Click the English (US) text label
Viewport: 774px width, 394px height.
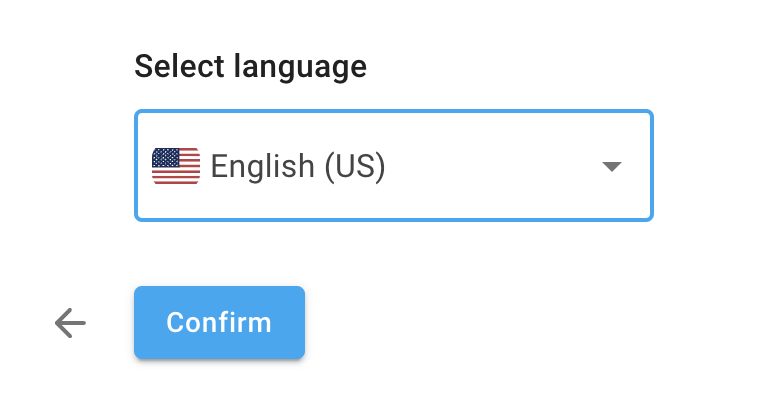click(x=298, y=166)
